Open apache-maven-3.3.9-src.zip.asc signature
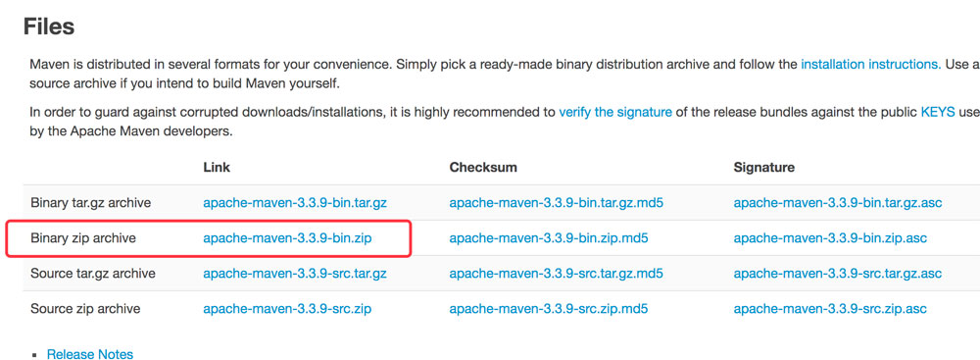Image resolution: width=980 pixels, height=360 pixels. tap(830, 309)
